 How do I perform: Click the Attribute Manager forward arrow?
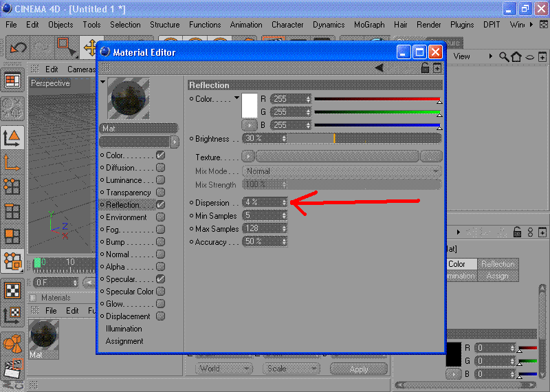point(458,232)
